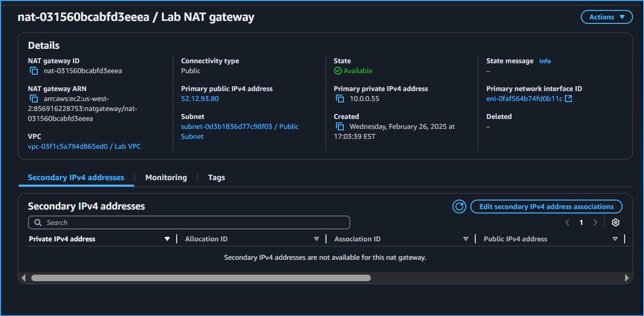Open the Actions dropdown
The width and height of the screenshot is (644, 316).
(606, 16)
